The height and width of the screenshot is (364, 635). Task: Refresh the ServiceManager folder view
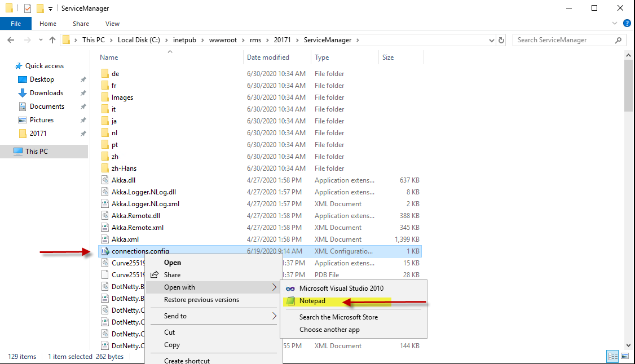[501, 40]
